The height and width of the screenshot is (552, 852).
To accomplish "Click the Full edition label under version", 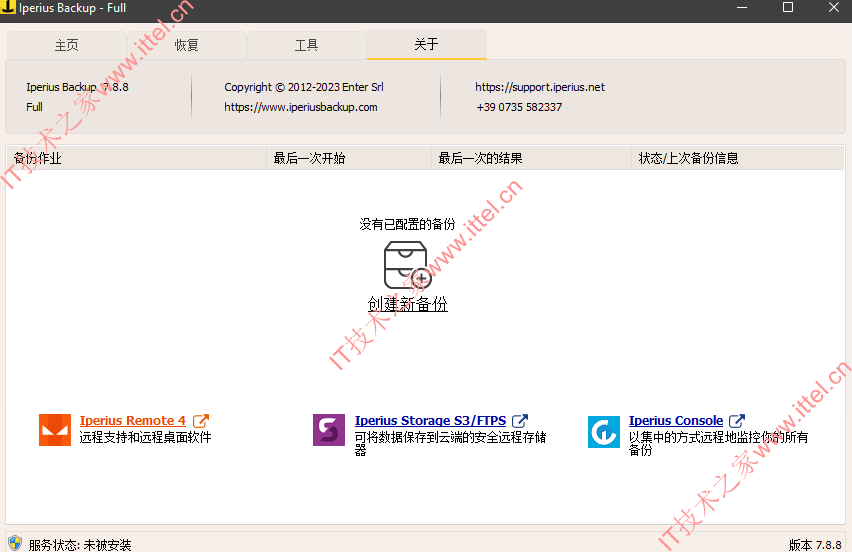I will click(34, 107).
